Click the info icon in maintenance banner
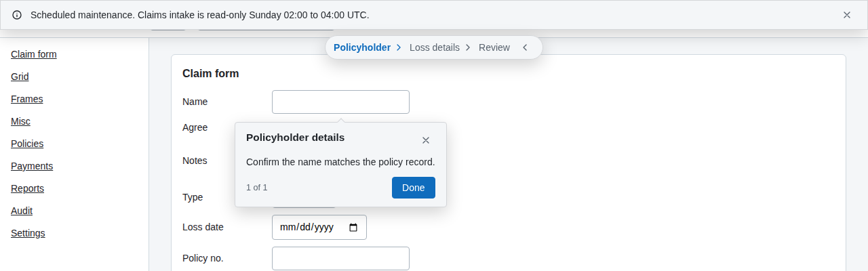Viewport: 868px width, 271px height. 17,15
